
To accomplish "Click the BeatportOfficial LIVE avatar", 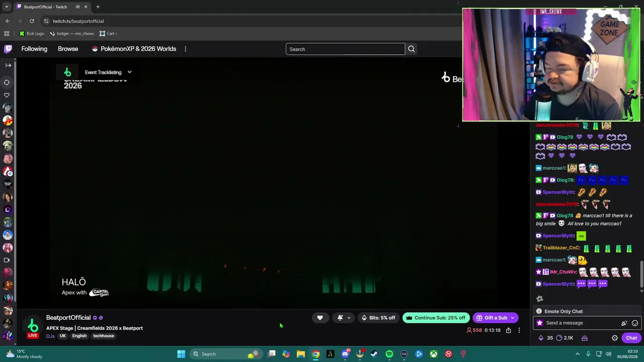I will point(33,327).
